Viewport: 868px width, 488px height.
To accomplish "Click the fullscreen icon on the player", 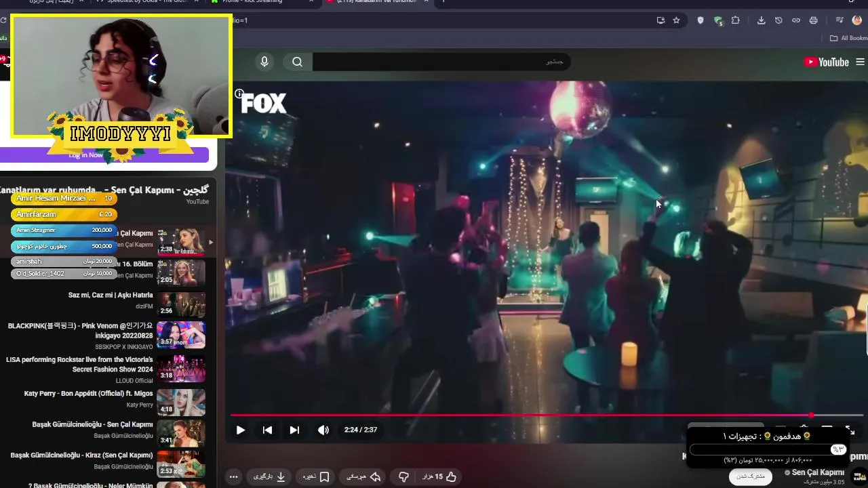I will tap(850, 430).
